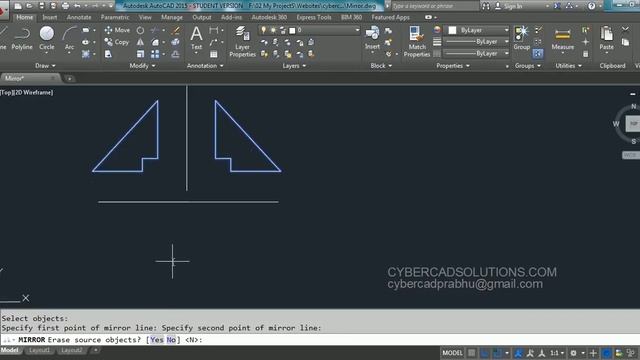Viewport: 640px width, 360px height.
Task: Expand the Annotation panel
Action: (x=205, y=66)
